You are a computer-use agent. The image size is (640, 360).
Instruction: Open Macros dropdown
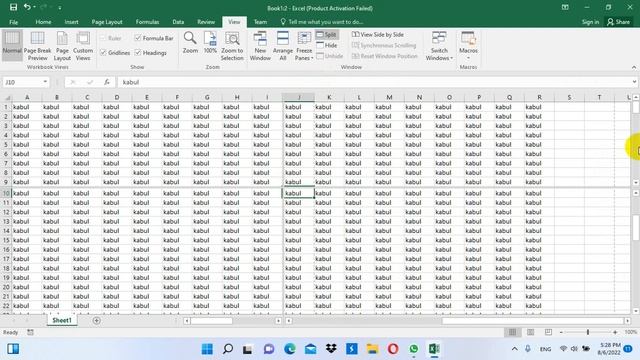468,46
